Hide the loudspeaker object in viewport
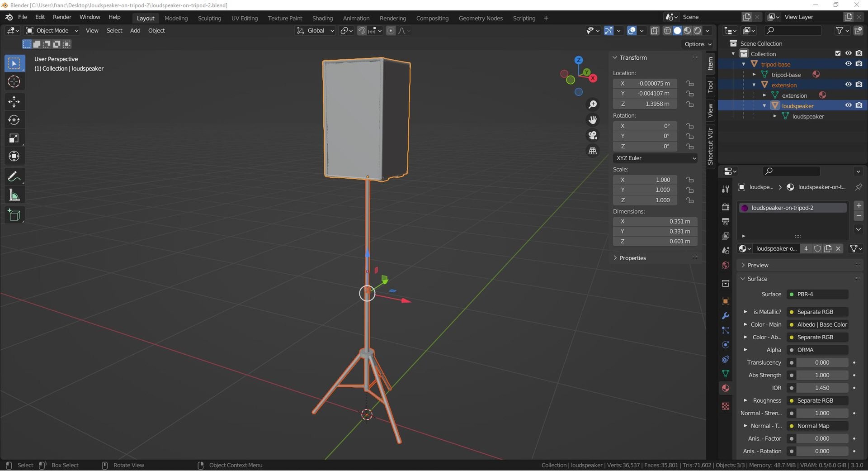Viewport: 868px width, 471px height. tap(848, 105)
